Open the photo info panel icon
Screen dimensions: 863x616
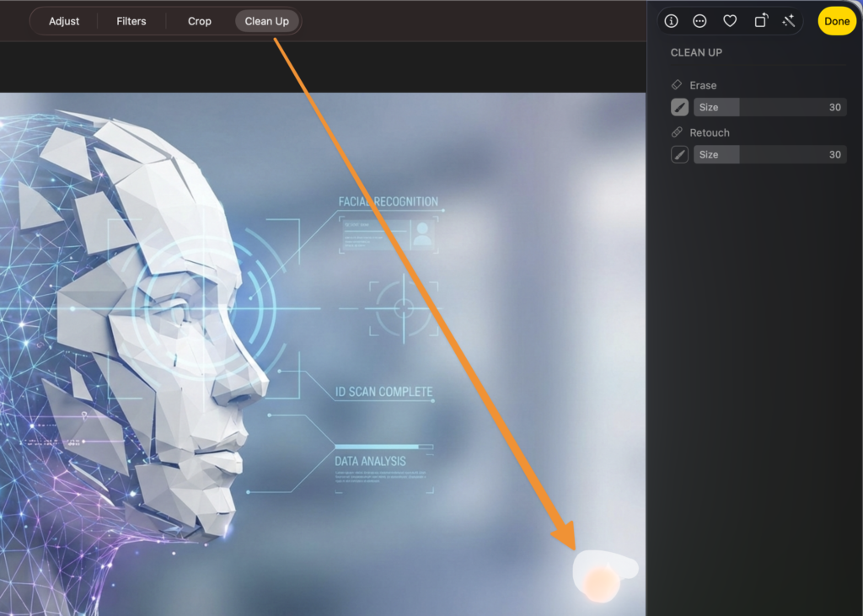point(672,21)
